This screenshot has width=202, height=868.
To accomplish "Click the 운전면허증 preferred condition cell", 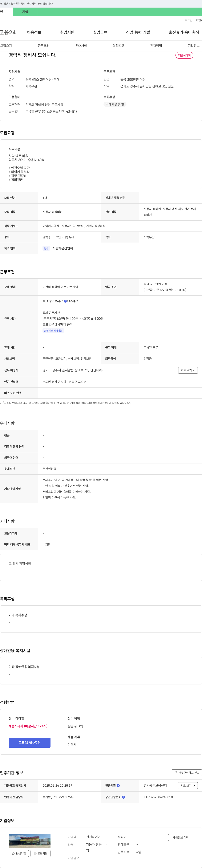I will point(50,469).
